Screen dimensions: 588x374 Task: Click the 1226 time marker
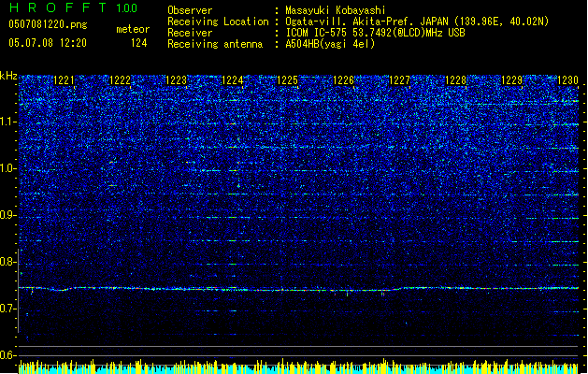[343, 80]
